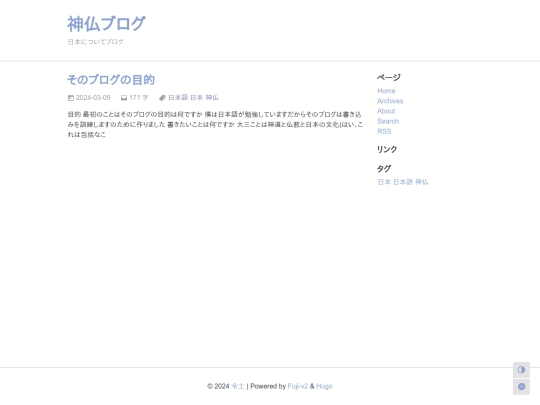Select the 日本語 tag under タグ
The height and width of the screenshot is (405, 540).
(x=403, y=182)
